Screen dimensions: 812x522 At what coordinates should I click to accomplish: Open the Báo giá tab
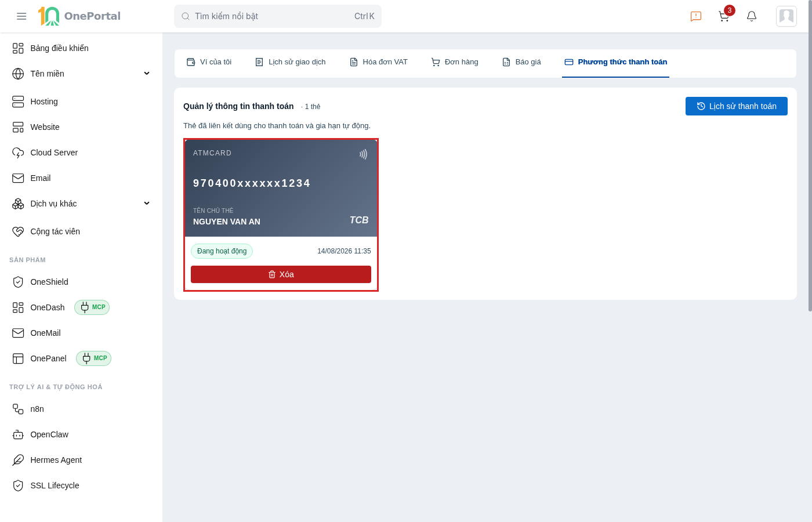[521, 62]
